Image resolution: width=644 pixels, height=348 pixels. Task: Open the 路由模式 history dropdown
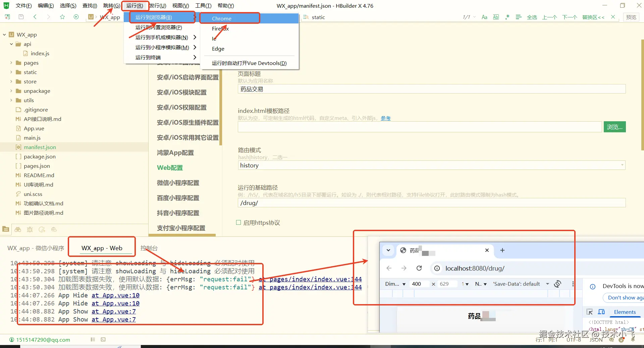point(431,165)
